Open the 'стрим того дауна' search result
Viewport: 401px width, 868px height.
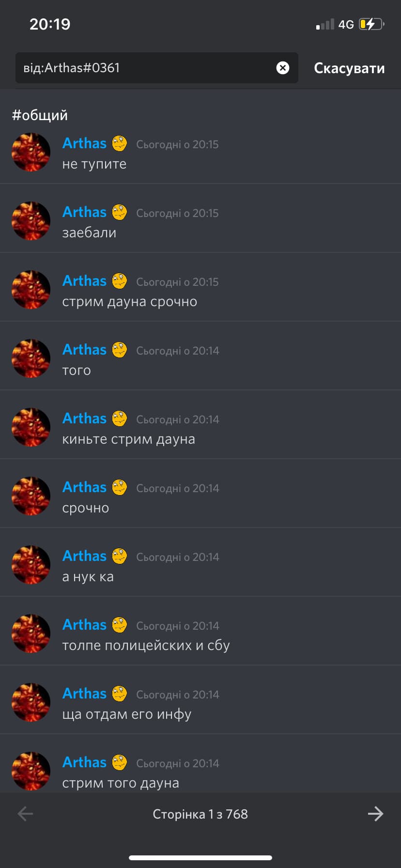[x=200, y=764]
